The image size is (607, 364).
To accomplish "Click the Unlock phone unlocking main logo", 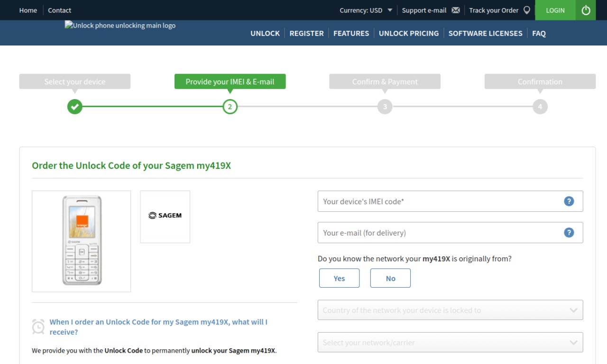I will pyautogui.click(x=120, y=26).
